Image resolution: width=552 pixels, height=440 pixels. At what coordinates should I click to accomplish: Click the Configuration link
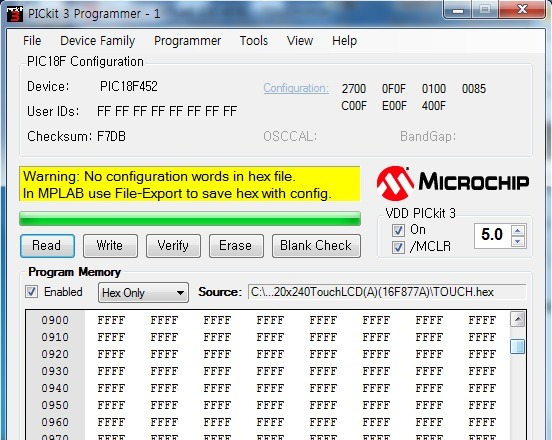point(296,88)
